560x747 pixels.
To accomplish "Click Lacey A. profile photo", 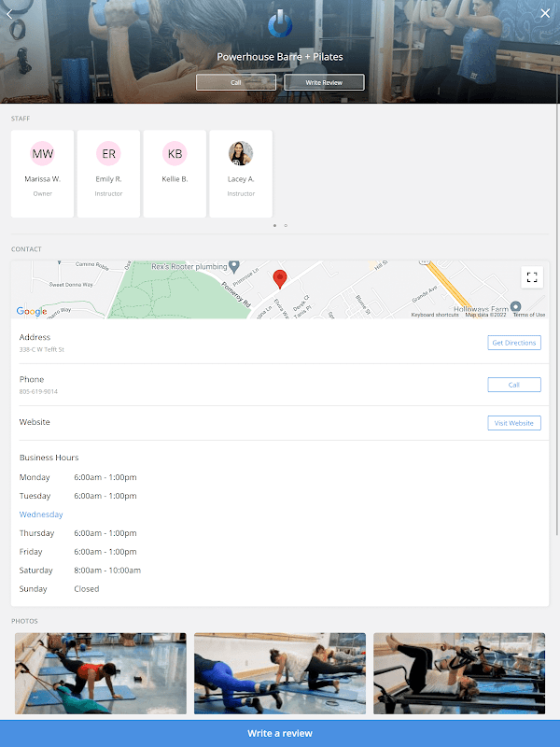I will [241, 153].
